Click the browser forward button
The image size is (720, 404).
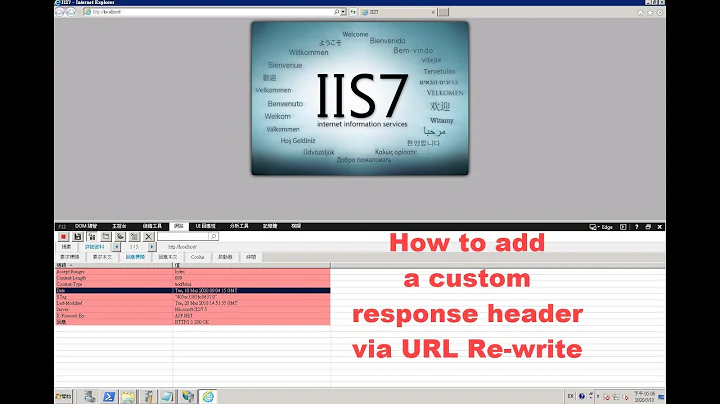click(71, 12)
